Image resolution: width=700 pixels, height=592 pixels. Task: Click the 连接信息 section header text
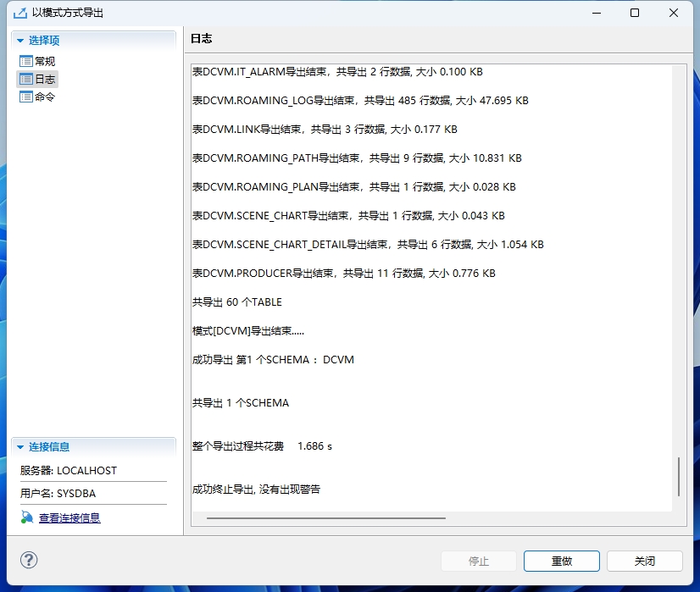point(49,447)
